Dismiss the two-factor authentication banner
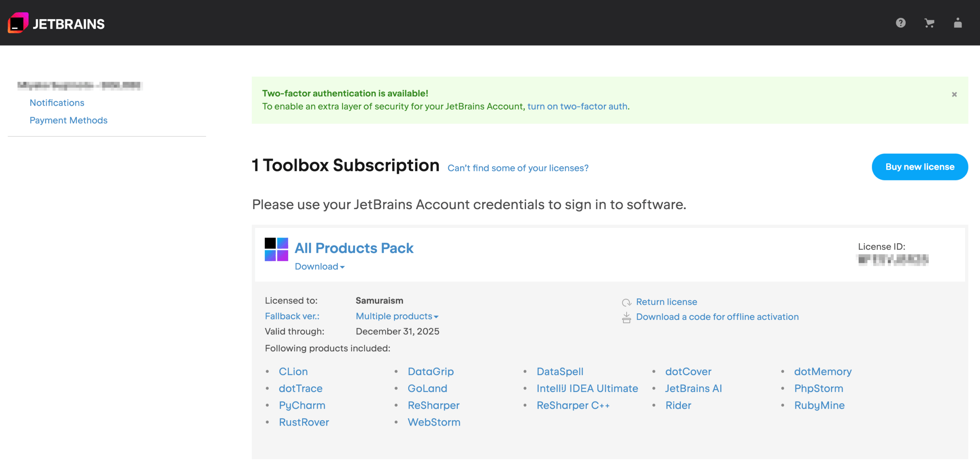Screen dimensions: 980x467 pos(954,94)
